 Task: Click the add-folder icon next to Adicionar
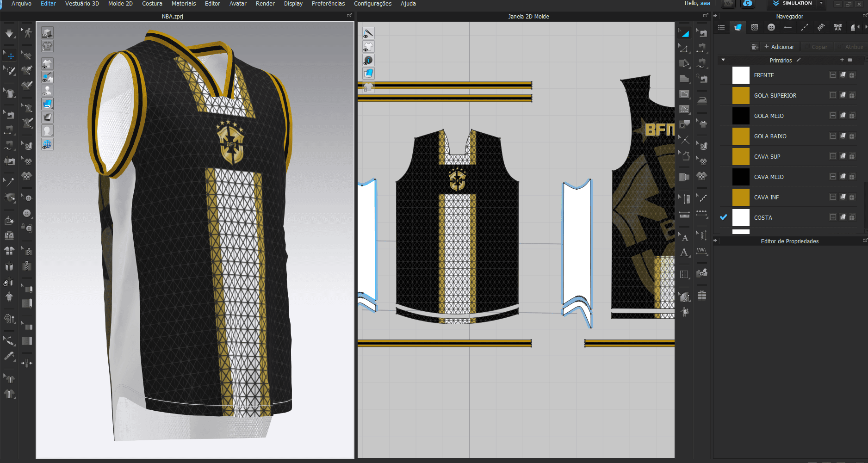(x=755, y=47)
